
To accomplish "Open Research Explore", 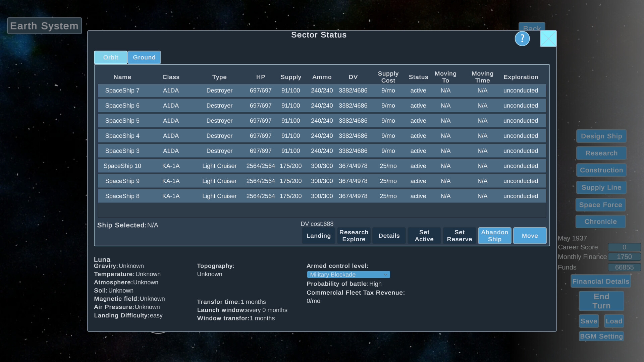I will tap(354, 236).
